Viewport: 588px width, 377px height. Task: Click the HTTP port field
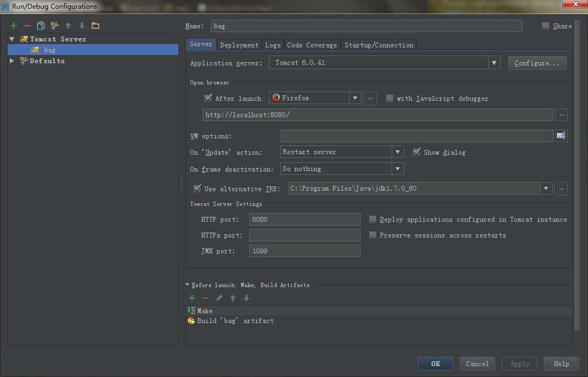click(x=304, y=220)
